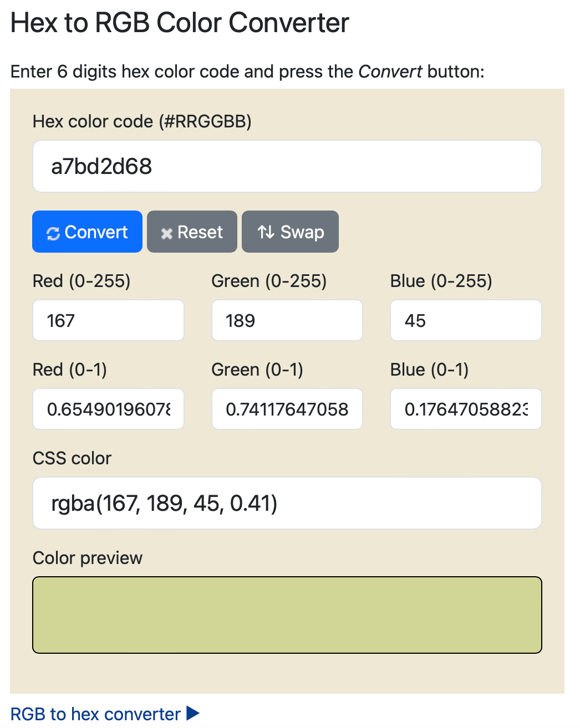The image size is (580, 728).
Task: Click the Hex color code (#RRGGBB) label
Action: [142, 121]
